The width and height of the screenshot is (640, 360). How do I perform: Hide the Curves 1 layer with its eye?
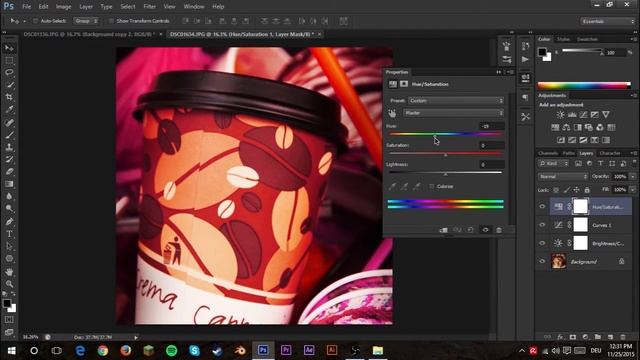pyautogui.click(x=542, y=225)
